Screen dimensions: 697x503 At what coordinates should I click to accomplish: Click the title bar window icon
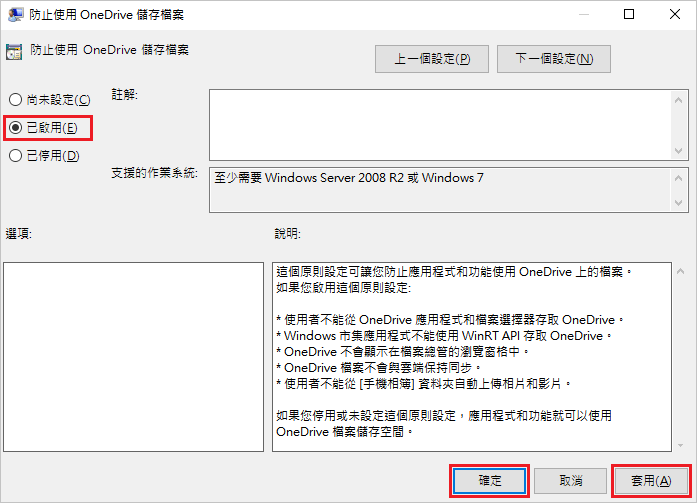pos(16,15)
